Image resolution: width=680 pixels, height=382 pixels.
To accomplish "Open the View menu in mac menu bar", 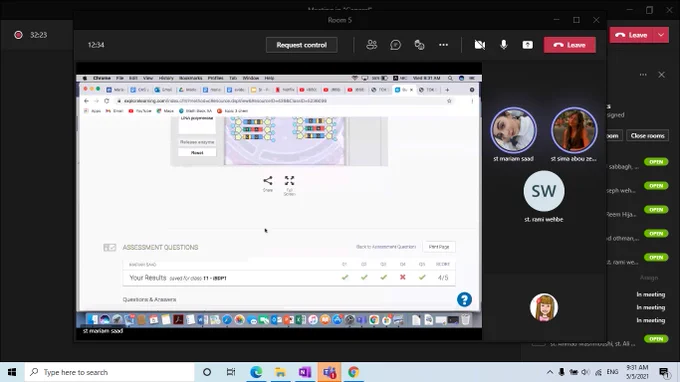I will pyautogui.click(x=148, y=78).
